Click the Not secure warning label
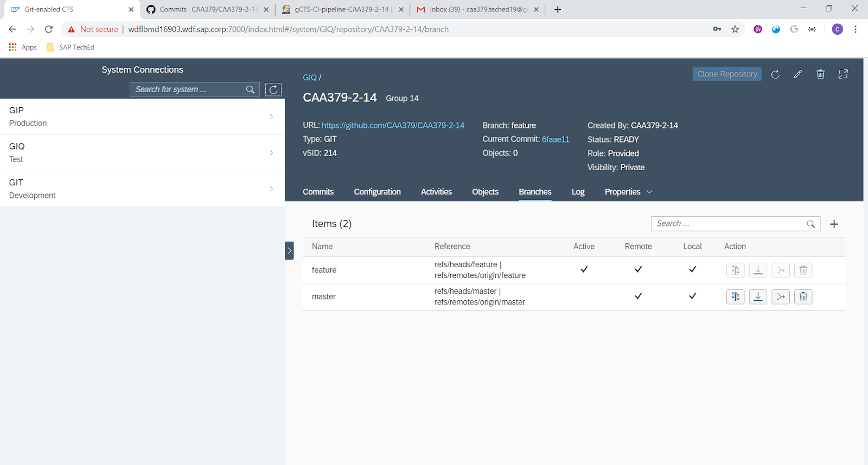The image size is (868, 465). point(99,29)
